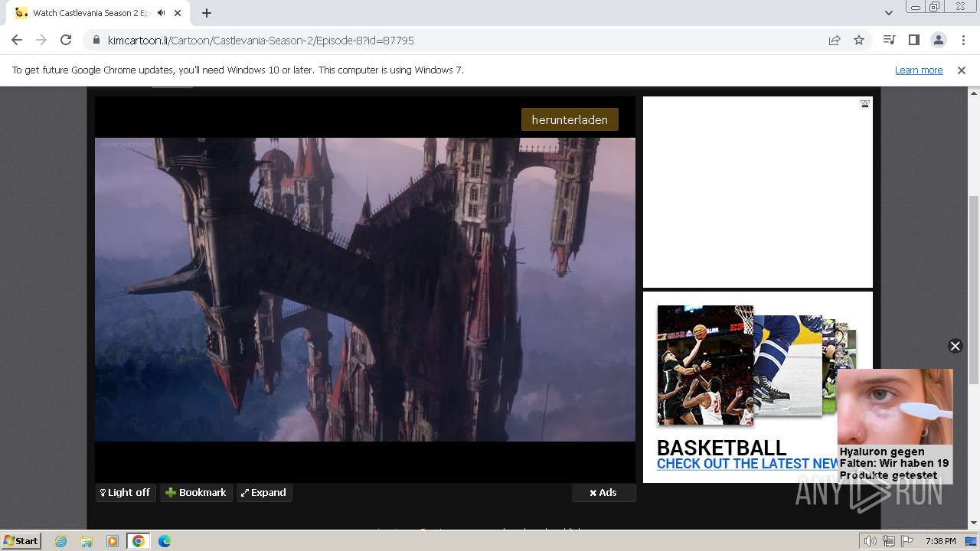The image size is (980, 551).
Task: Launch Microsoft Edge from taskbar
Action: [x=165, y=541]
